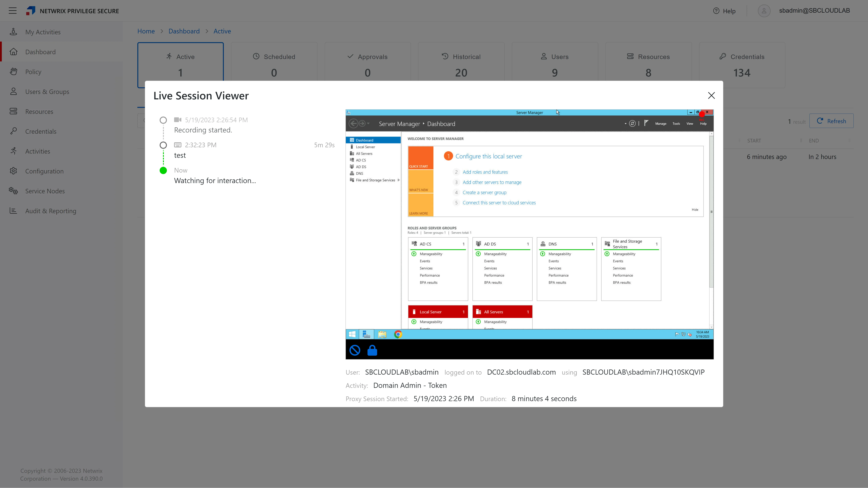868x488 pixels.
Task: Terminate session with the blue block icon
Action: [355, 350]
